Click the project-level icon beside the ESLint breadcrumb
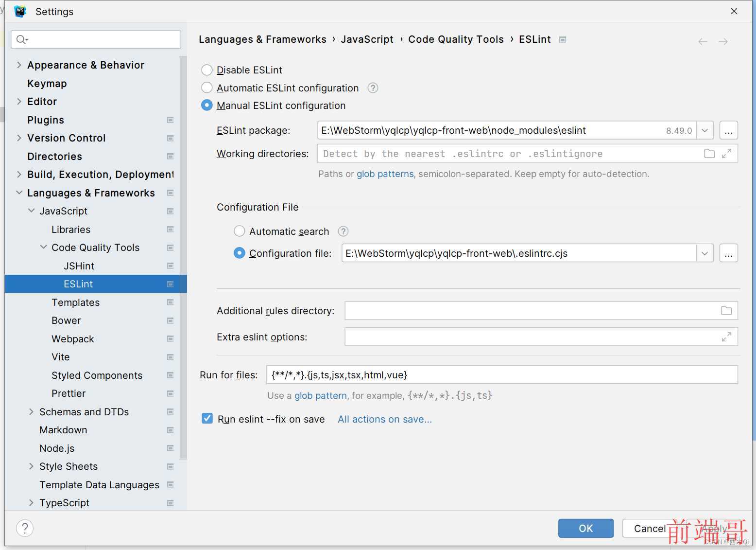 (563, 39)
